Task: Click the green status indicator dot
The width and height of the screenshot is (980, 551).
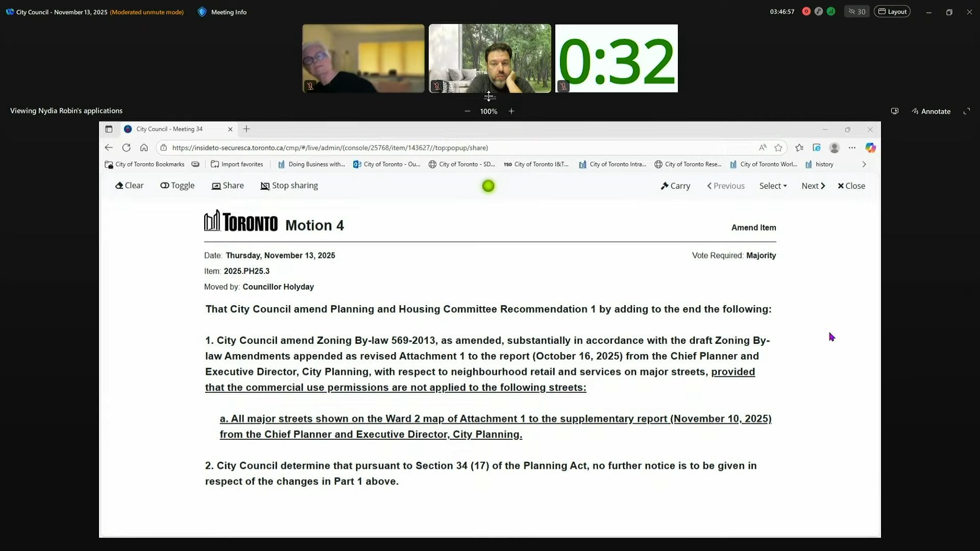Action: tap(488, 186)
